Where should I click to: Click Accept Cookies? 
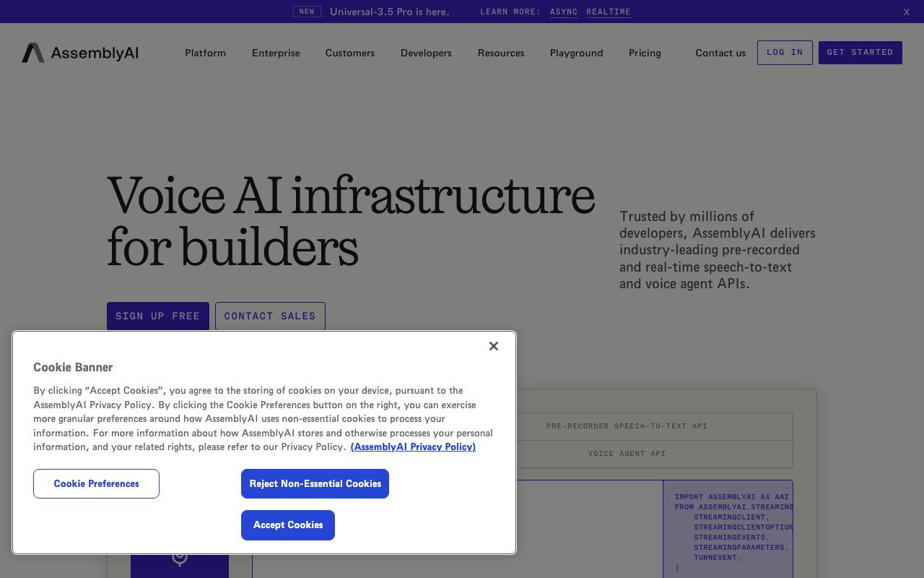pos(288,525)
